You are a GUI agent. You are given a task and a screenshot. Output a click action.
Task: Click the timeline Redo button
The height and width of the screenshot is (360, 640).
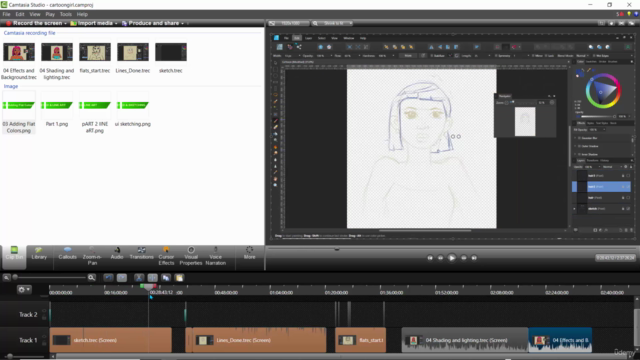(x=122, y=278)
